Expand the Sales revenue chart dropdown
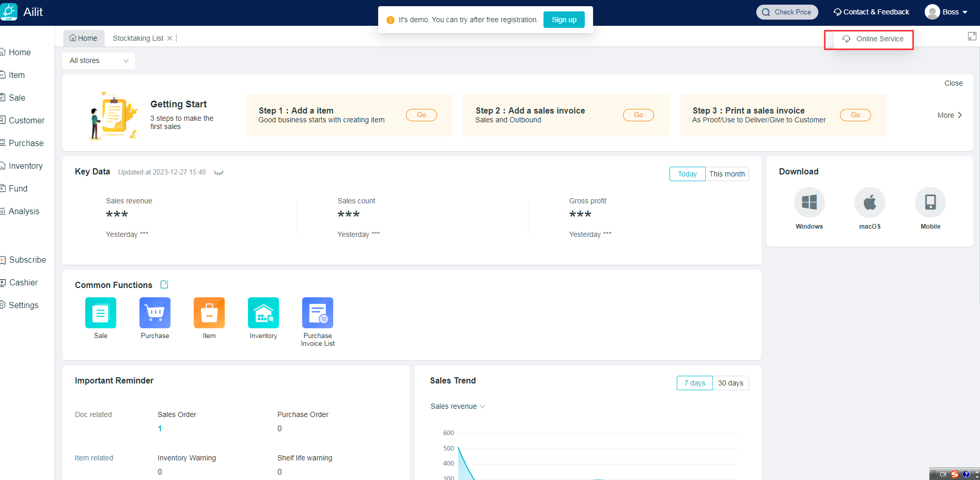Image resolution: width=980 pixels, height=480 pixels. click(458, 407)
